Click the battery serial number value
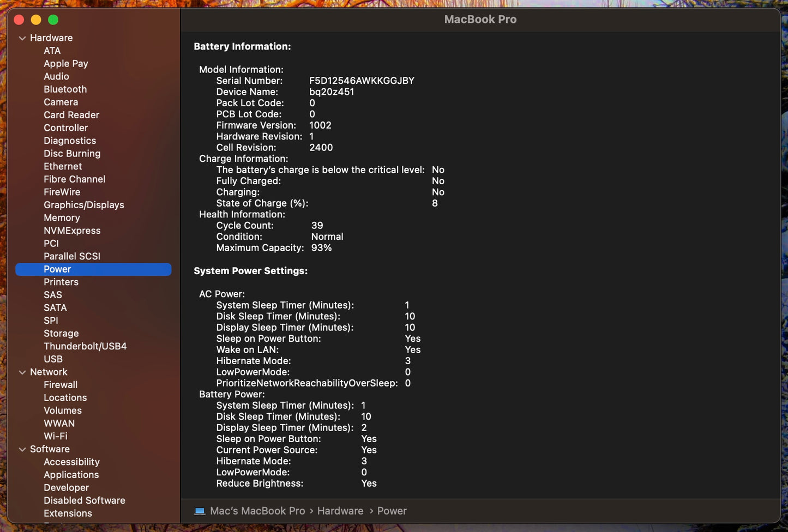 point(362,81)
